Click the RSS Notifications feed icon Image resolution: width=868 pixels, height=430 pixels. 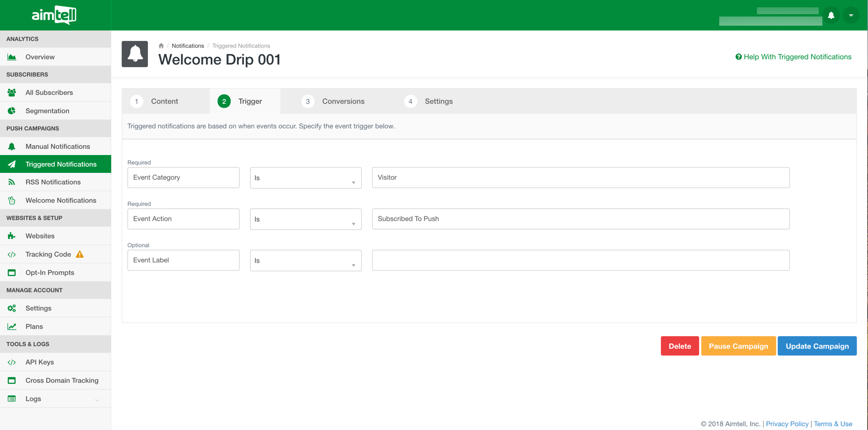pos(12,182)
